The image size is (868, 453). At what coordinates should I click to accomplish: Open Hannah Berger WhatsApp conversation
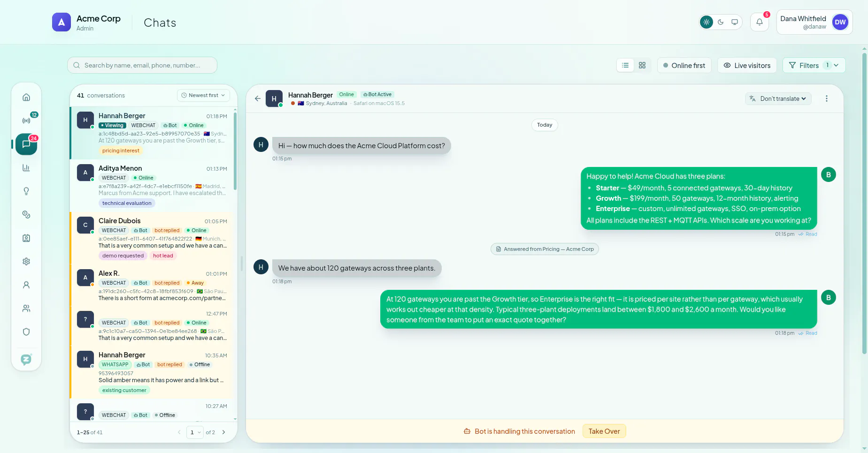click(152, 373)
